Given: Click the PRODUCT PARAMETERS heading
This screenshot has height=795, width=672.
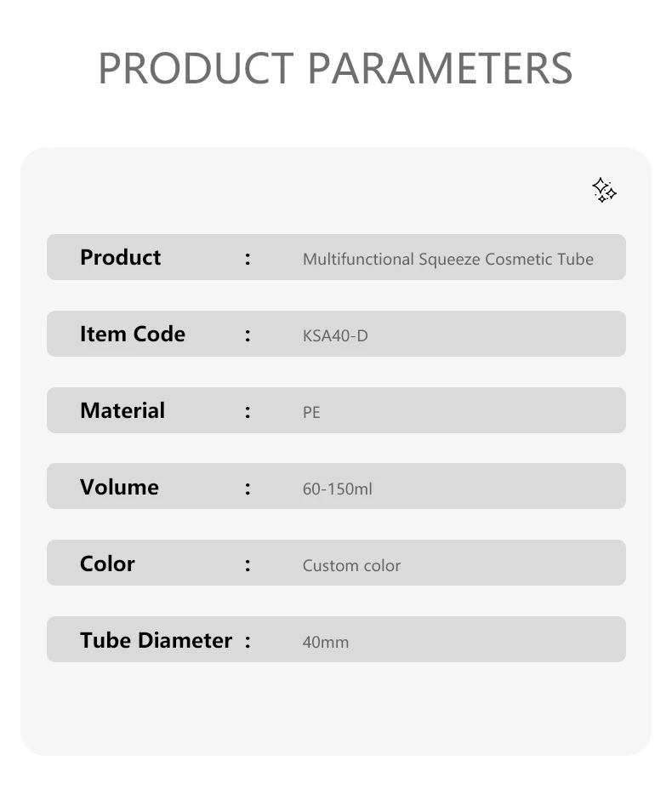Looking at the screenshot, I should click(335, 68).
